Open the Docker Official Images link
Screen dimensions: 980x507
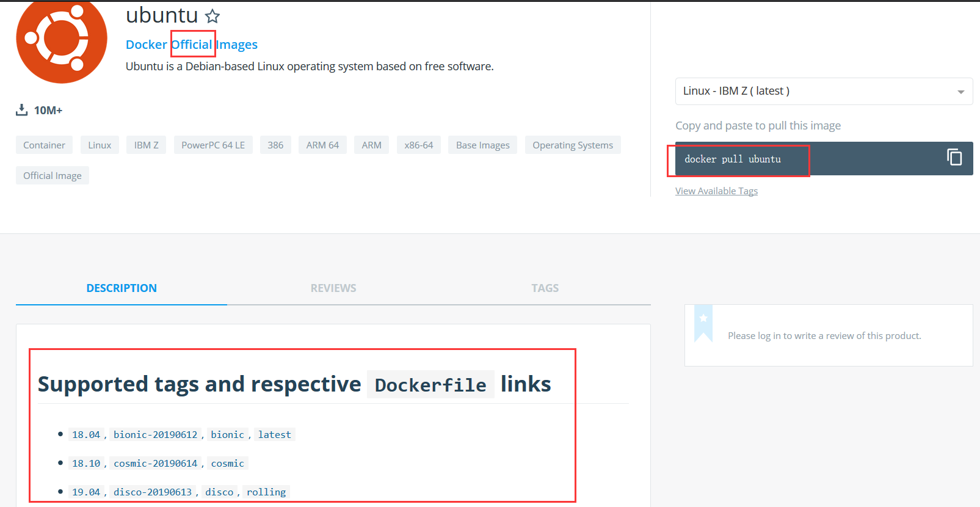(x=192, y=45)
